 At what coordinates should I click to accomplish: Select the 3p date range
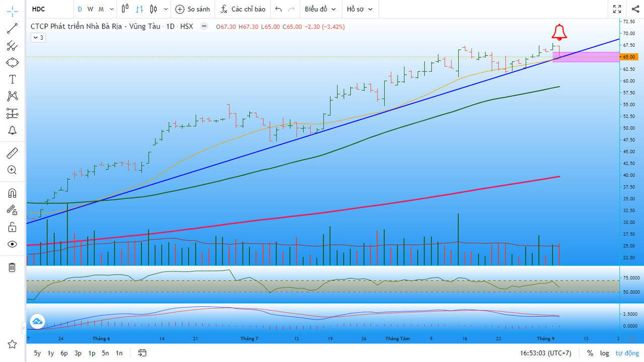click(x=78, y=353)
